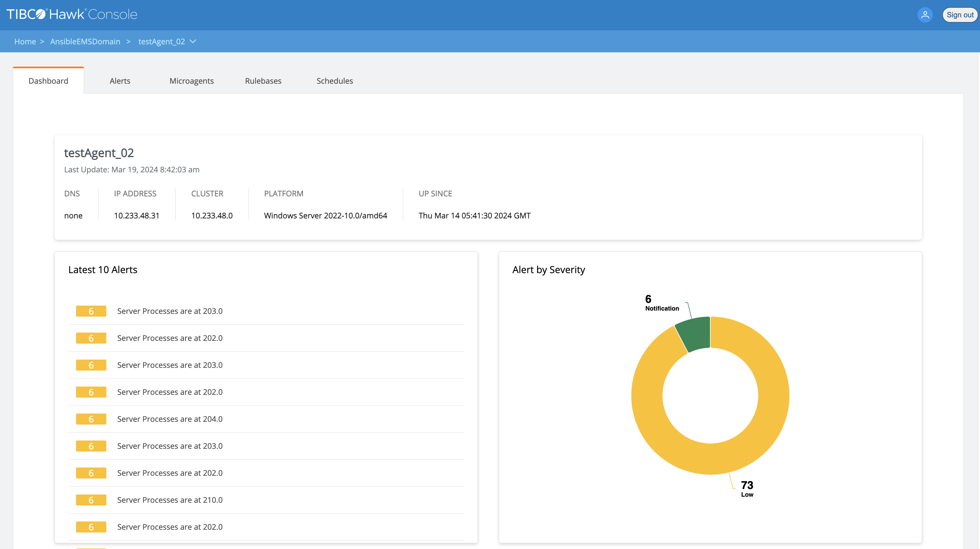Expand the testAgent_02 breadcrumb dropdown chevron
This screenshot has height=549, width=980.
[x=193, y=42]
